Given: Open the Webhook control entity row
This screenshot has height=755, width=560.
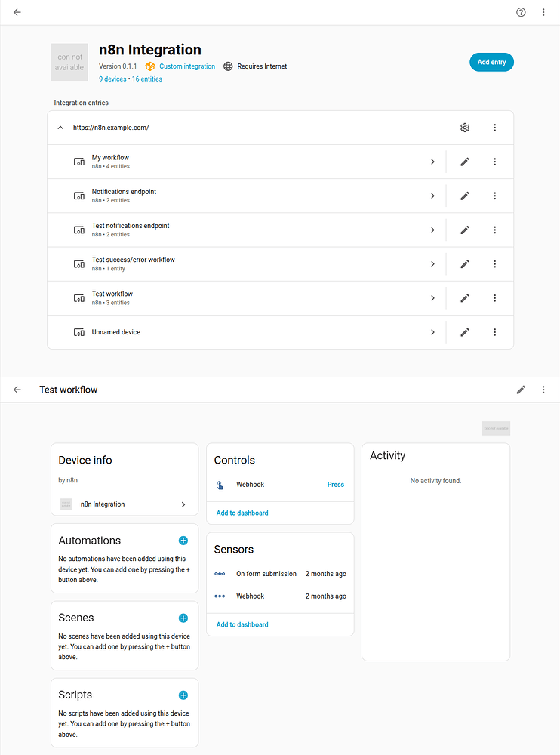Looking at the screenshot, I should (280, 485).
